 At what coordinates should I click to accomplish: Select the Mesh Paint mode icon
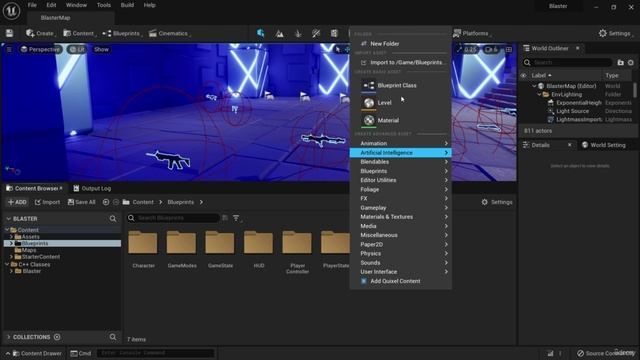pos(316,33)
